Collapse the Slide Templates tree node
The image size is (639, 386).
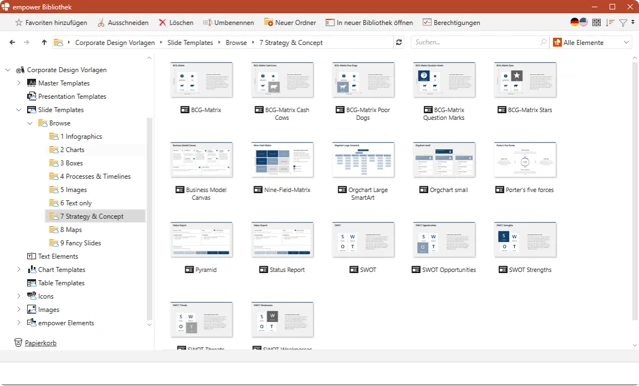(19, 110)
